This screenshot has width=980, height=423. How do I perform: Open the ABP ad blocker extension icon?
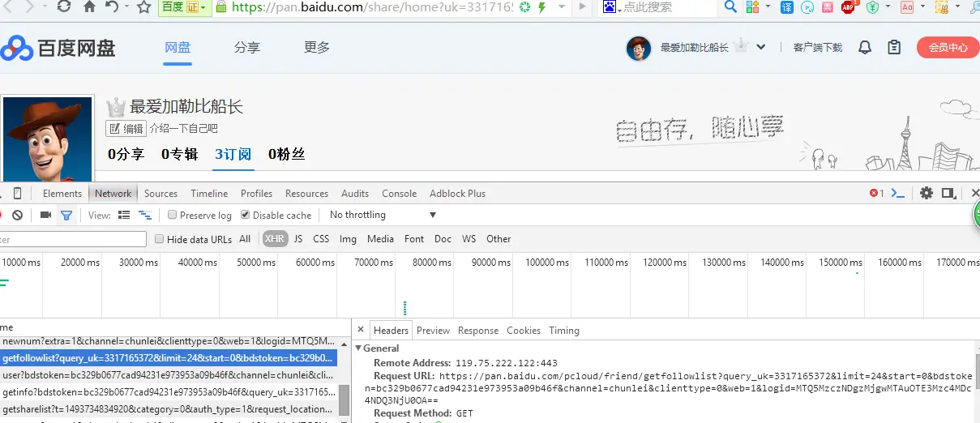849,7
